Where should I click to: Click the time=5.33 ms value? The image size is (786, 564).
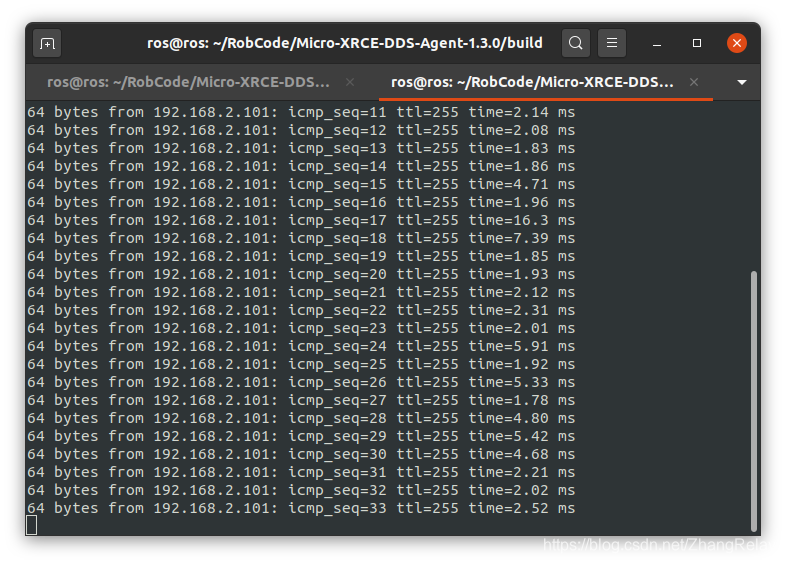pos(522,383)
